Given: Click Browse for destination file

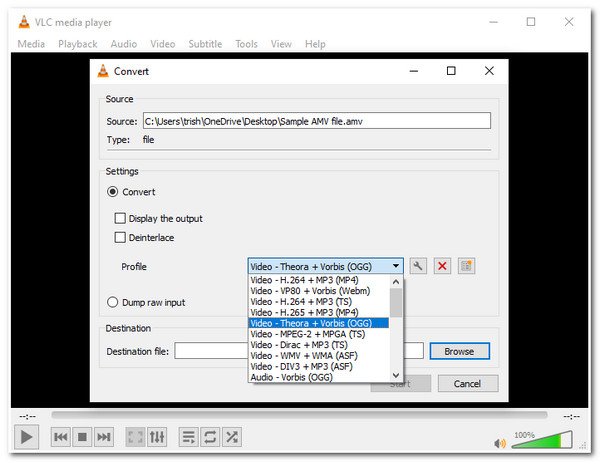Looking at the screenshot, I should pyautogui.click(x=459, y=351).
